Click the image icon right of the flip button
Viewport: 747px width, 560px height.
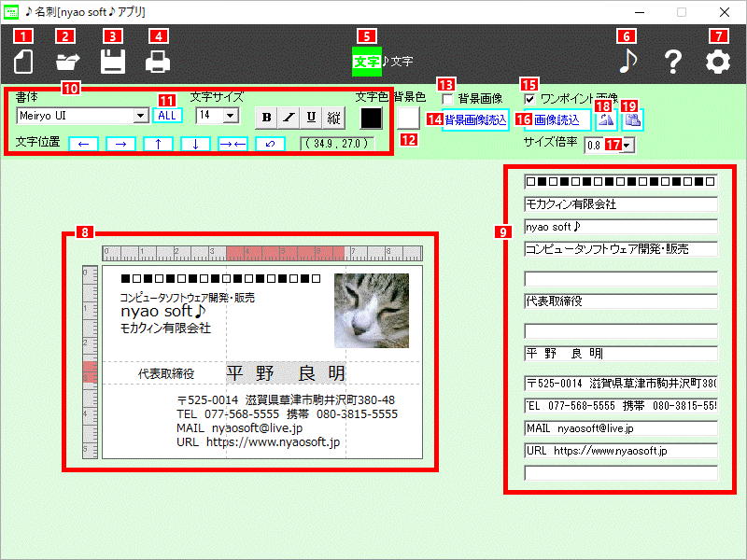click(x=633, y=120)
